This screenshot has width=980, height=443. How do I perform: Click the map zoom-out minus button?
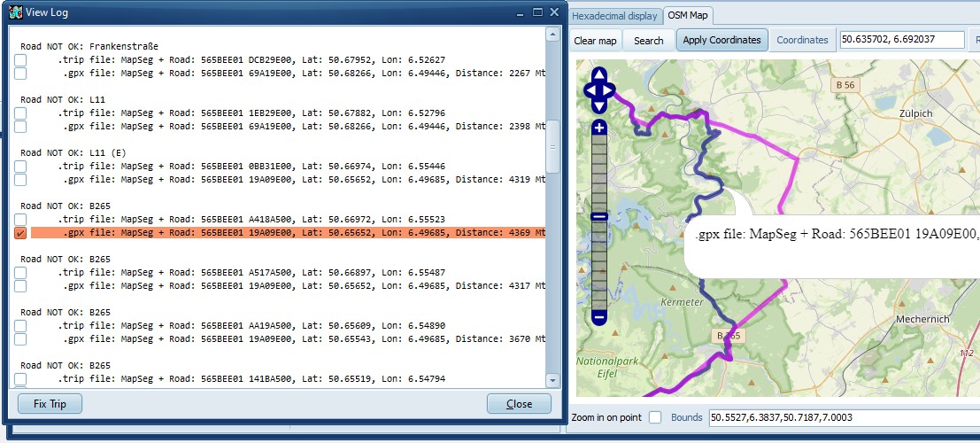click(598, 316)
